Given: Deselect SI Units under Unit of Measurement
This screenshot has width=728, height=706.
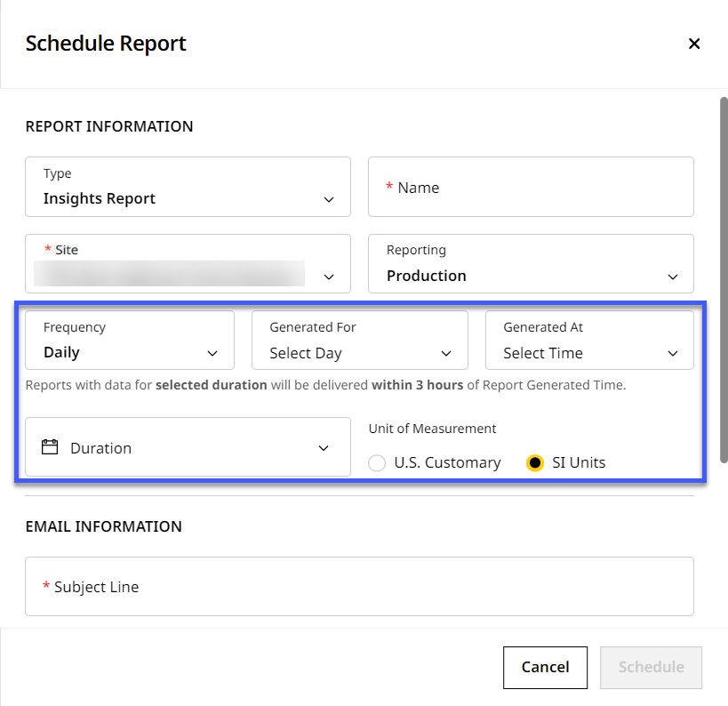Looking at the screenshot, I should (535, 462).
